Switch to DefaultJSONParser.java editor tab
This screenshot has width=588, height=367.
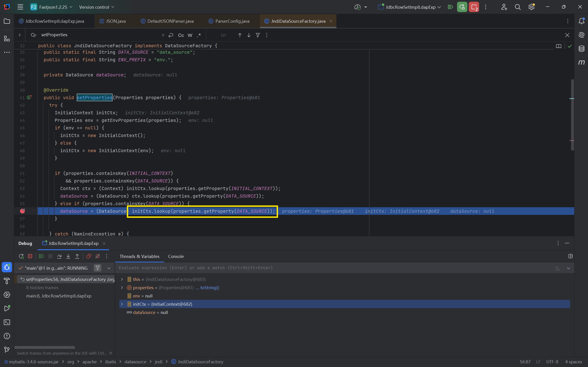(167, 21)
